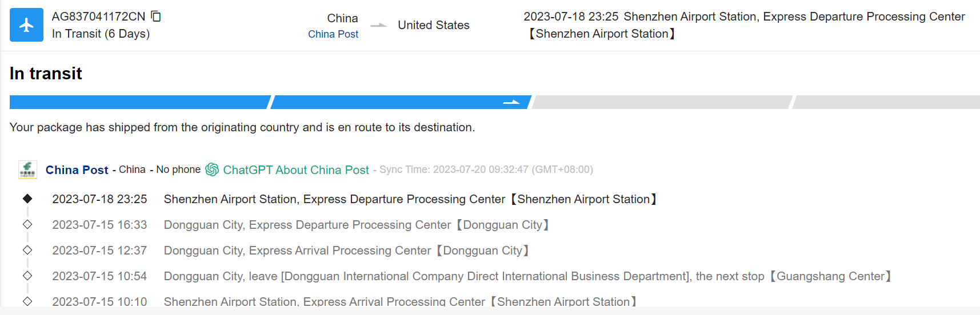
Task: Click the In Transit (6 Days) status
Action: click(101, 34)
